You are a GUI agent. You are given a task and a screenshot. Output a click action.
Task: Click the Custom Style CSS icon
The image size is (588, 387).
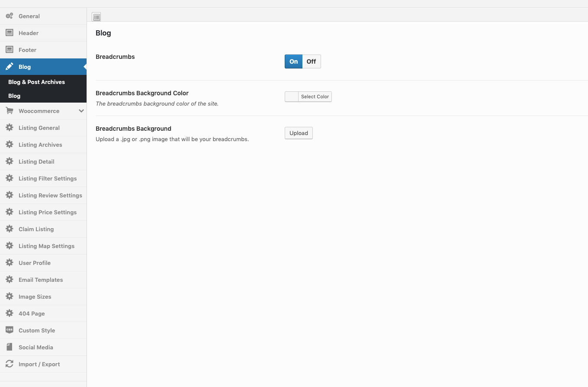(9, 330)
